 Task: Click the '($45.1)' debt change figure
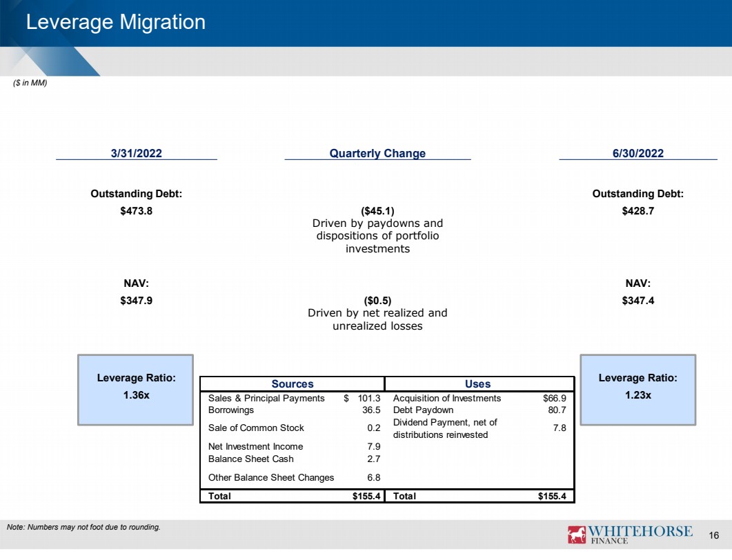pos(377,211)
